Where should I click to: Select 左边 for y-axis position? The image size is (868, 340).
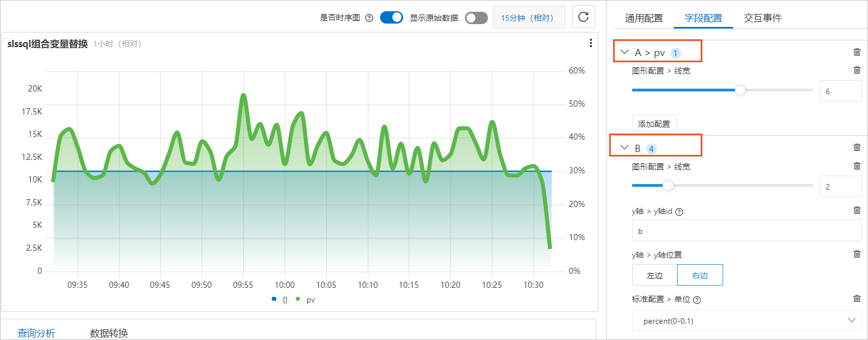655,275
